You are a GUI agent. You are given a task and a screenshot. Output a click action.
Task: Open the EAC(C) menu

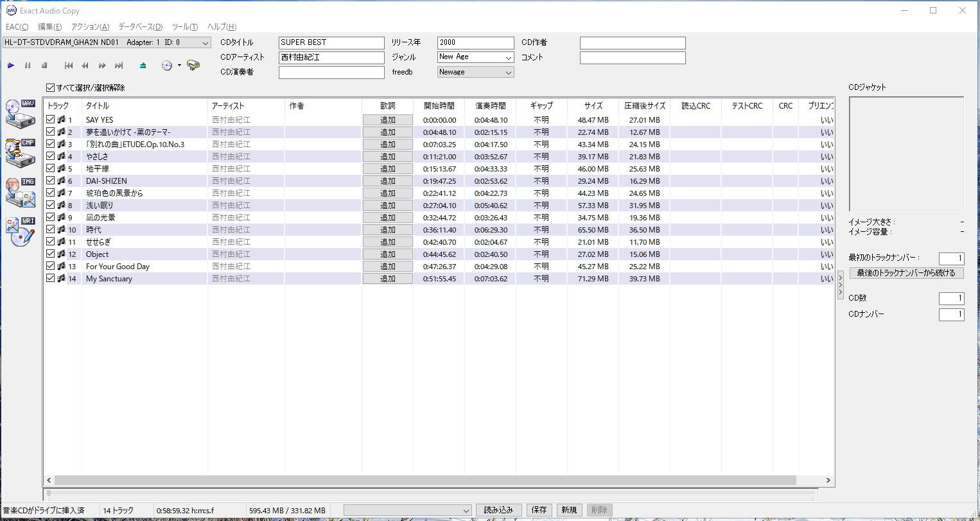[17, 27]
